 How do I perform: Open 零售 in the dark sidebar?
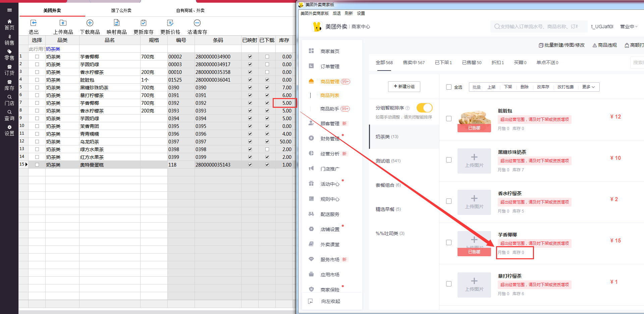[x=9, y=55]
